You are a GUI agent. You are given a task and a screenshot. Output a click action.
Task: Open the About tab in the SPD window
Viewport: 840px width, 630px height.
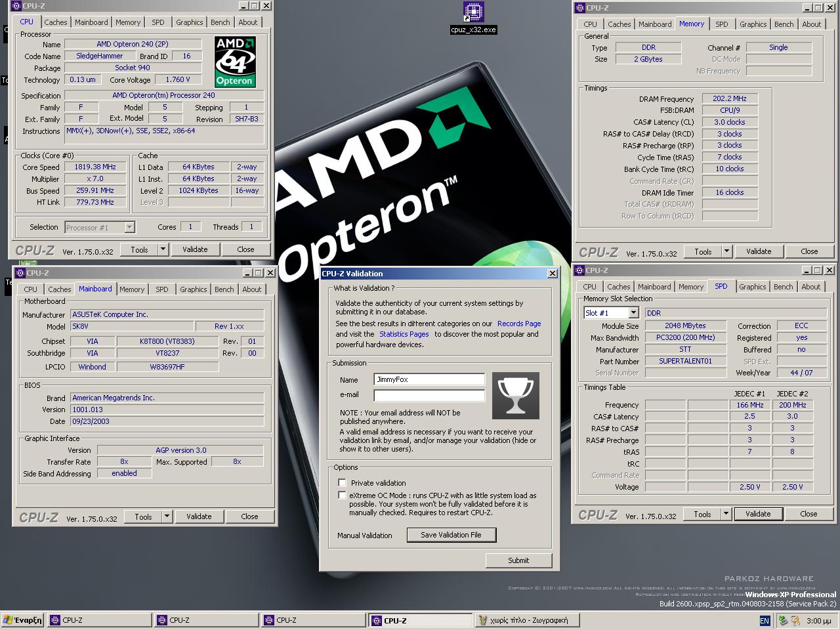click(811, 287)
